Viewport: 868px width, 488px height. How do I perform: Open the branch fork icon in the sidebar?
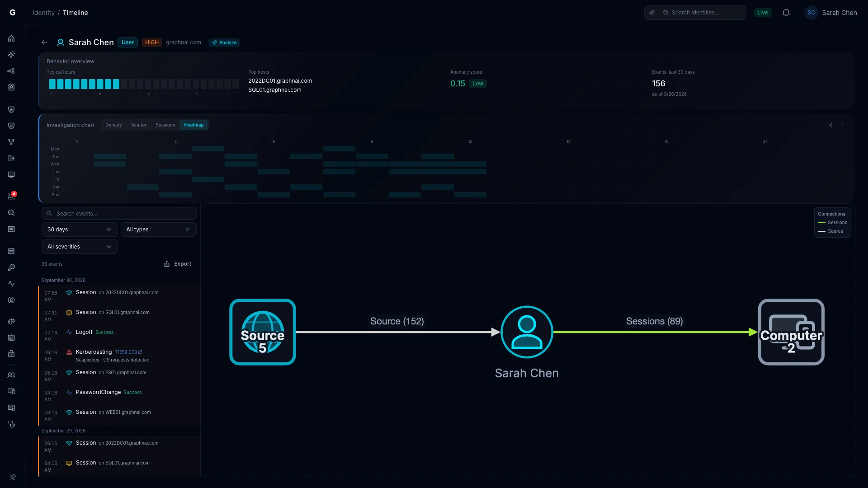[11, 142]
